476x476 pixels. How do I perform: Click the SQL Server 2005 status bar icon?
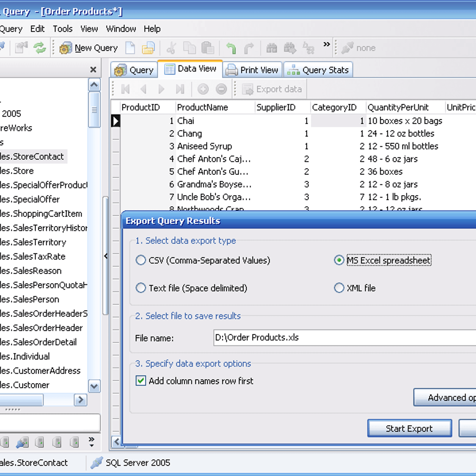[x=97, y=463]
